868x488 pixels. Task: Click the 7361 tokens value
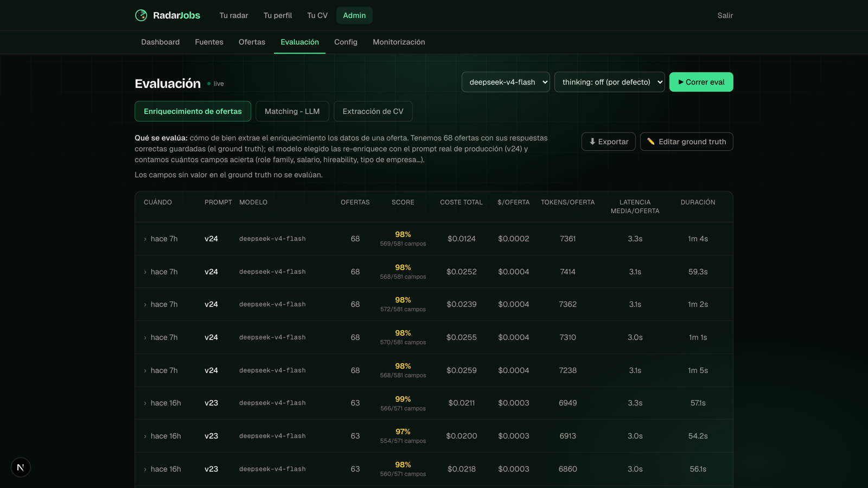point(567,239)
